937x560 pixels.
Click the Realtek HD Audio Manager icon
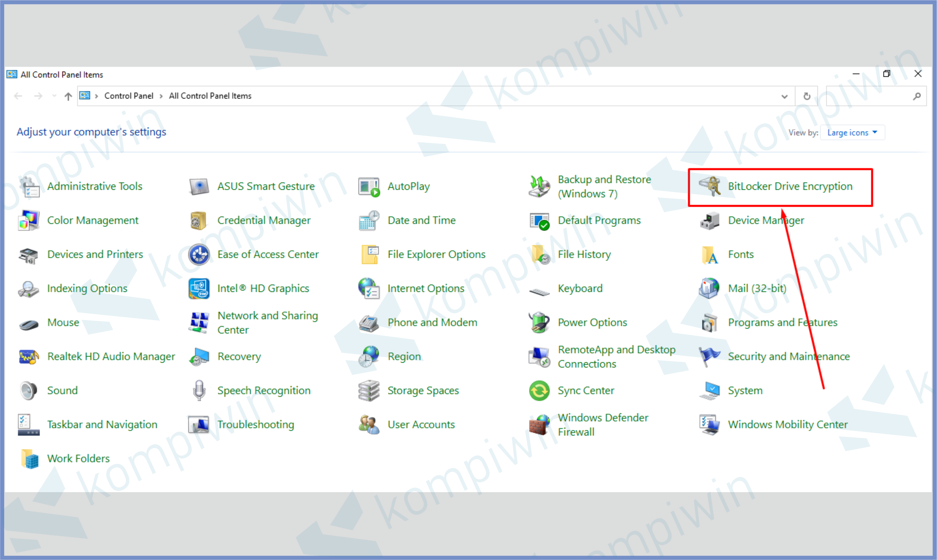click(x=29, y=357)
